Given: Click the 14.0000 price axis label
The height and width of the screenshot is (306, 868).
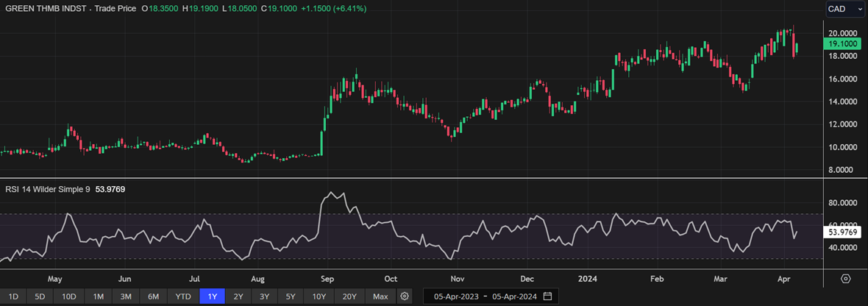Looking at the screenshot, I should [843, 102].
